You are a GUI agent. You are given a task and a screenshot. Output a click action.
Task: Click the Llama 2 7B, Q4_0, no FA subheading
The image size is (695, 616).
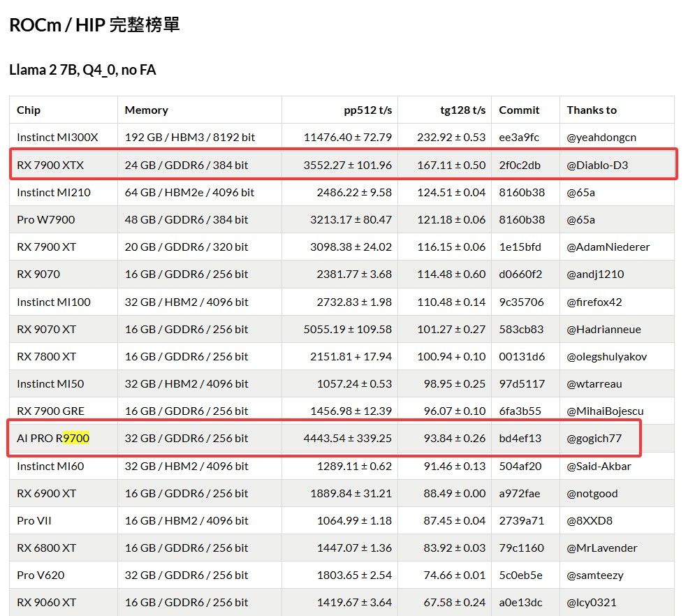[x=82, y=70]
